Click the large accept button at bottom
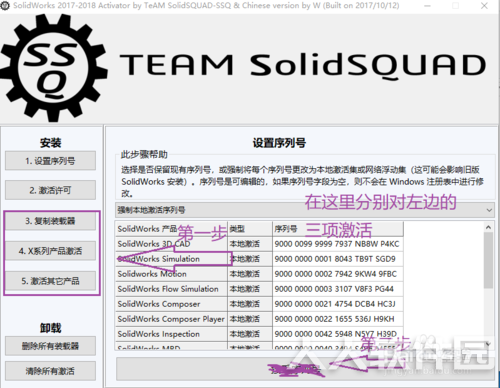This screenshot has width=500, height=388. [x=305, y=369]
